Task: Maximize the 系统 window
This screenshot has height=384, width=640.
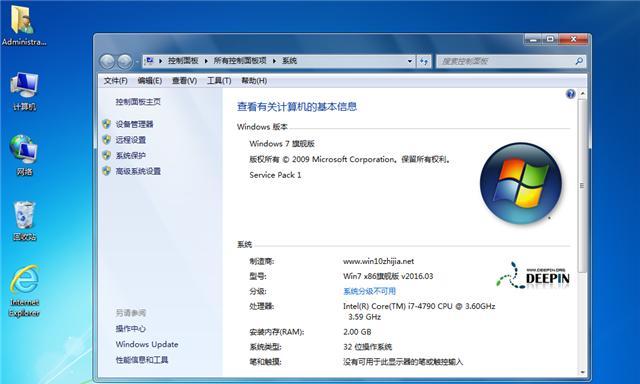Action: [x=551, y=39]
